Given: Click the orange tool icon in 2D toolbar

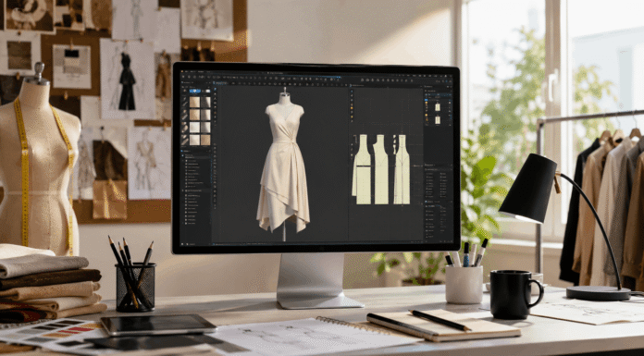Looking at the screenshot, I should [x=352, y=108].
